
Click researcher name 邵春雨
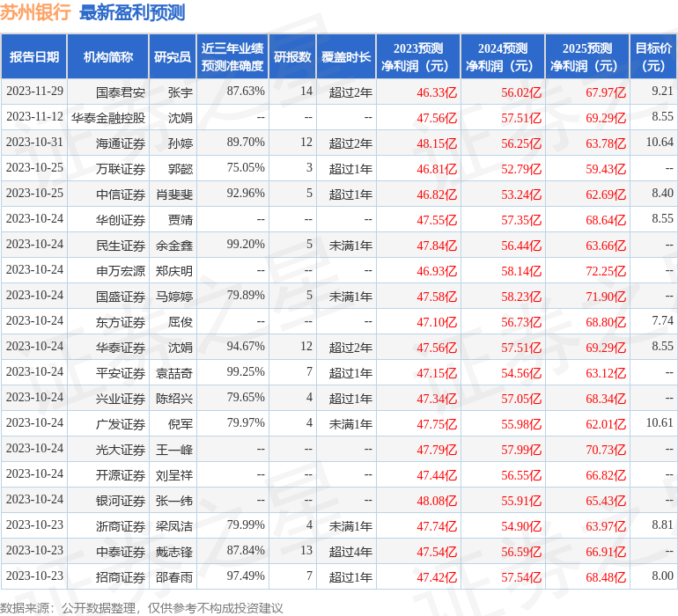(174, 576)
